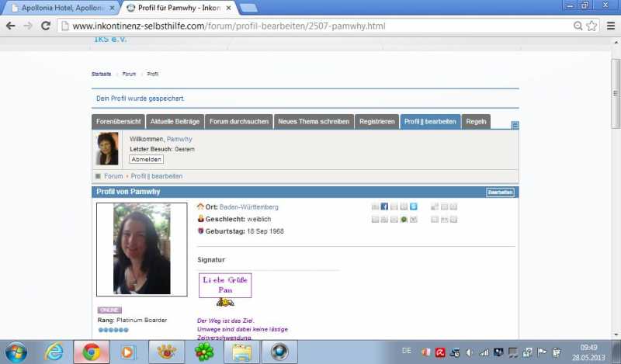Open Internet Explorer from the taskbar

pos(54,352)
